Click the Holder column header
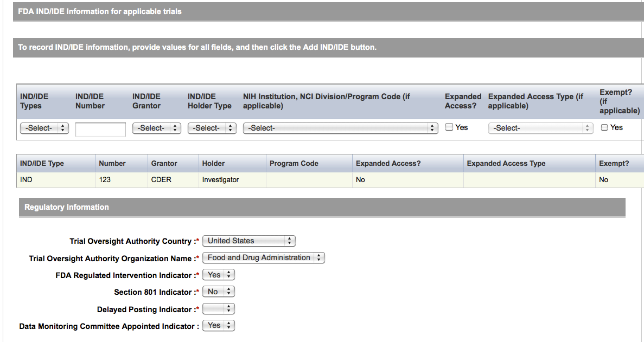This screenshot has width=644, height=342. [x=232, y=163]
